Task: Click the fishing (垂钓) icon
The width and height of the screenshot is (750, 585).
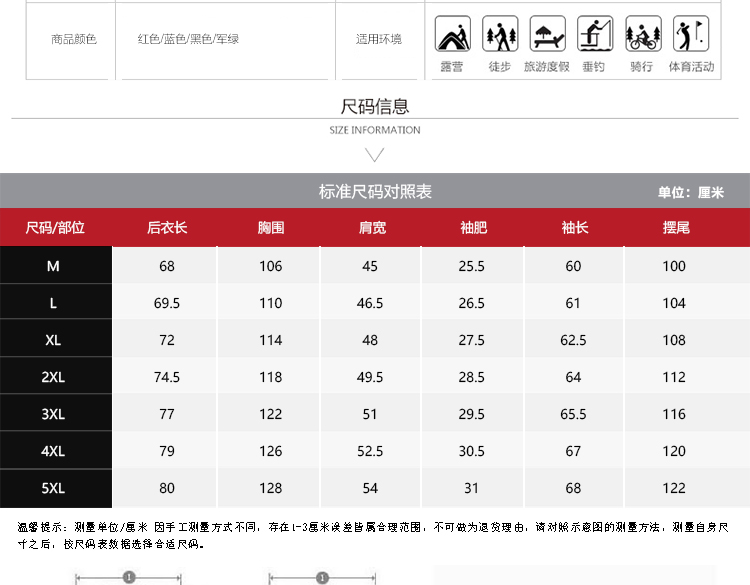Action: click(594, 34)
